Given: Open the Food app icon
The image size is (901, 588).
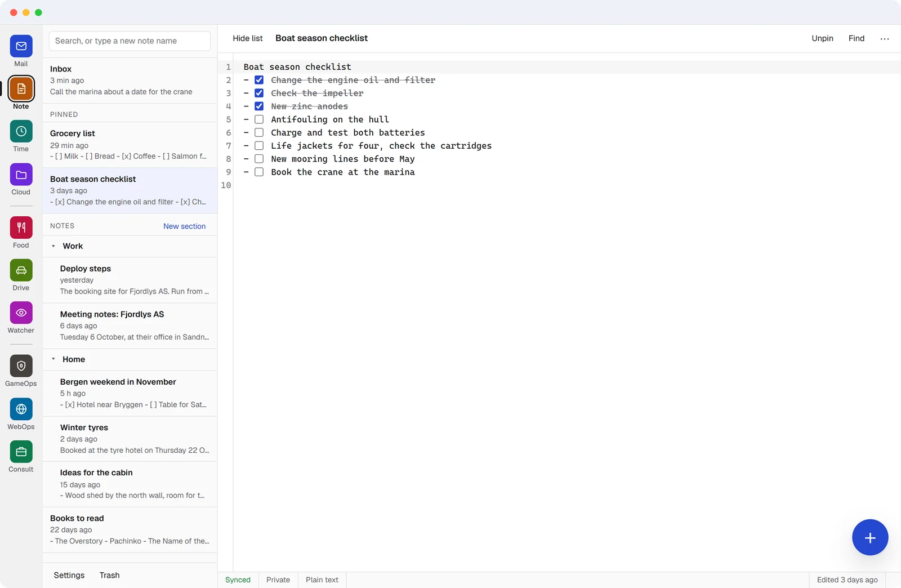Looking at the screenshot, I should (x=21, y=228).
